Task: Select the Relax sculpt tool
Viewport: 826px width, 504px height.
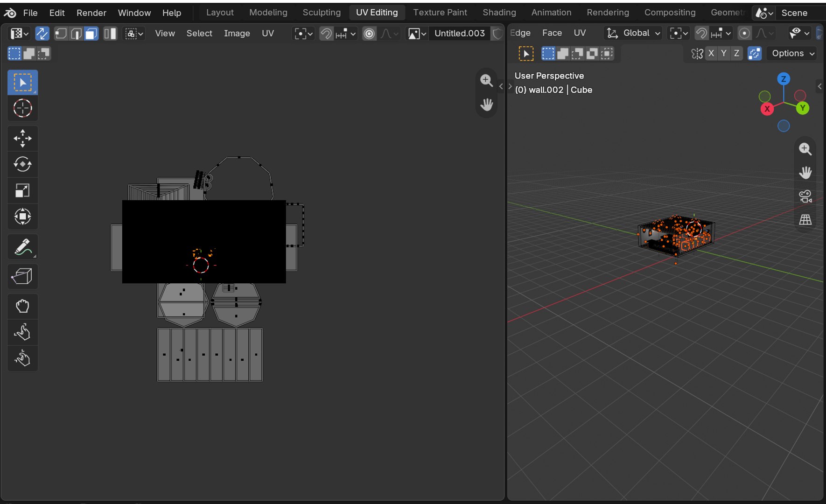Action: point(22,332)
